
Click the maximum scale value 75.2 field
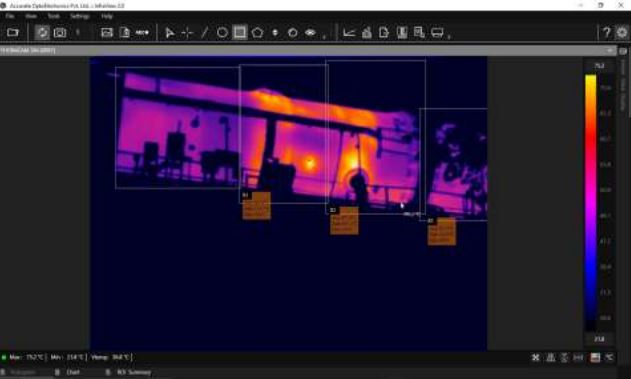click(x=599, y=66)
